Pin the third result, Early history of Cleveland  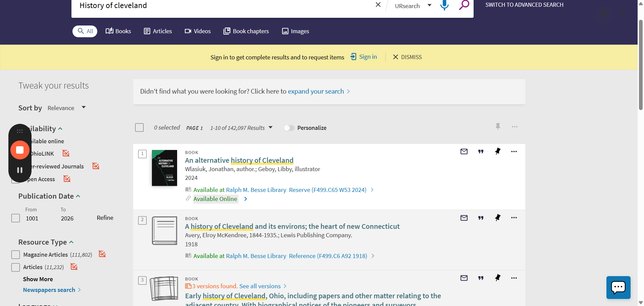498,278
